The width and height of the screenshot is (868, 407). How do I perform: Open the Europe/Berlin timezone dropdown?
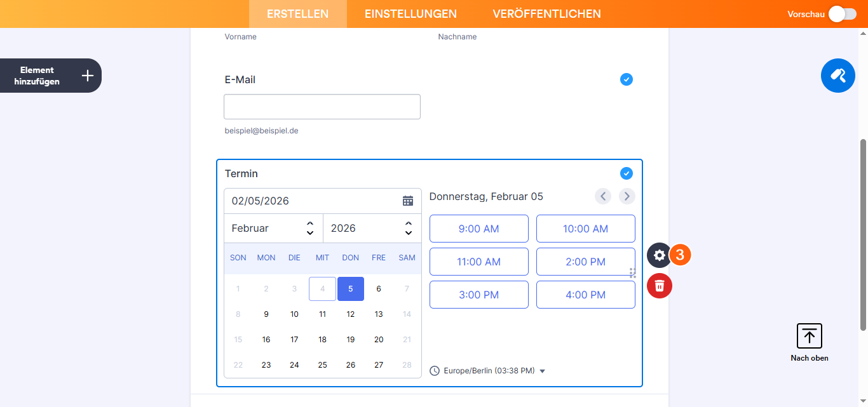542,370
